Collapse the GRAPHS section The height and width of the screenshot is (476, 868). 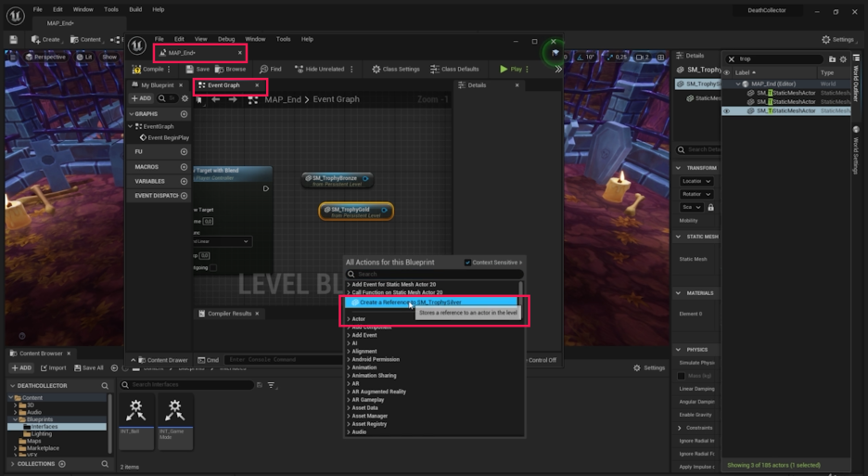[132, 113]
